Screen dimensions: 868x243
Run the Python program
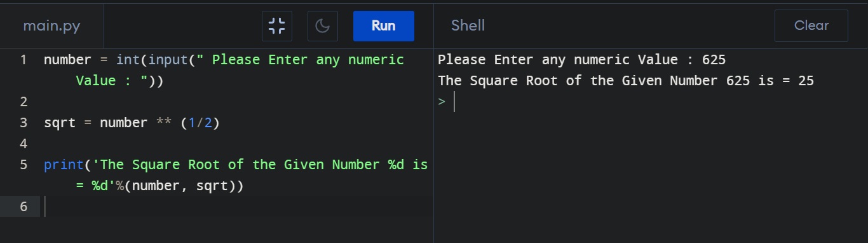click(x=384, y=26)
